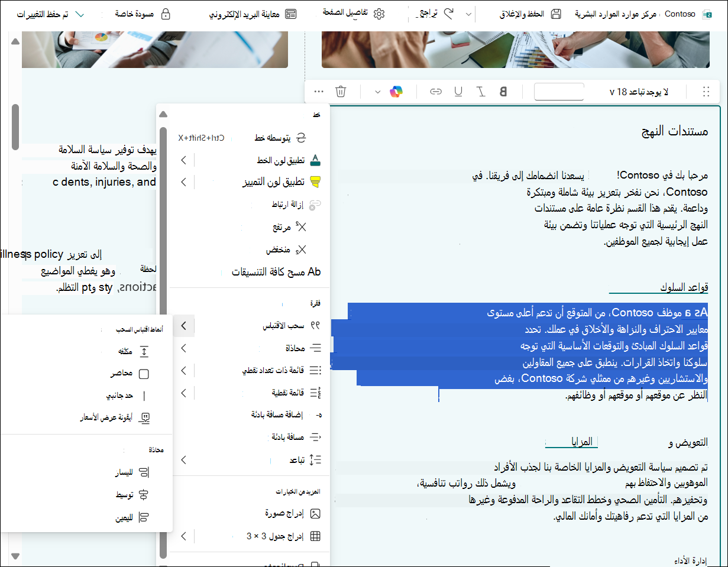The height and width of the screenshot is (567, 728).
Task: Click the تراجع undo button
Action: (x=436, y=14)
